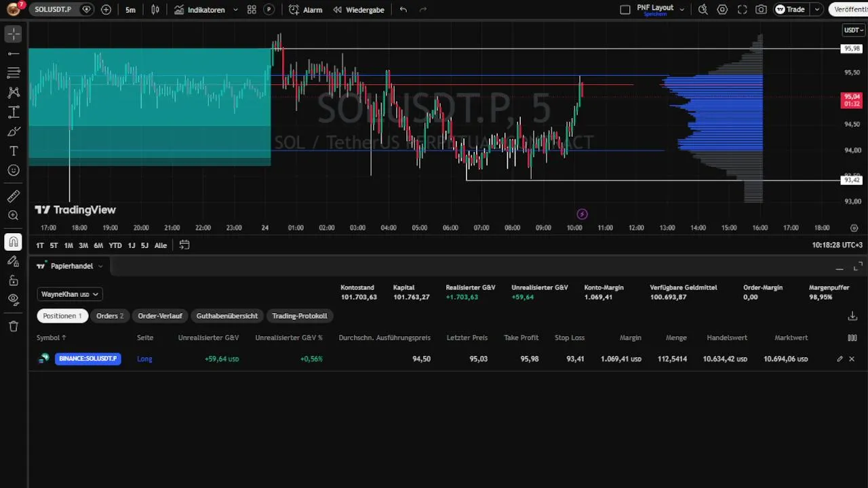Screen dimensions: 868x488
Task: Open the user profile avatar menu
Action: (x=14, y=9)
